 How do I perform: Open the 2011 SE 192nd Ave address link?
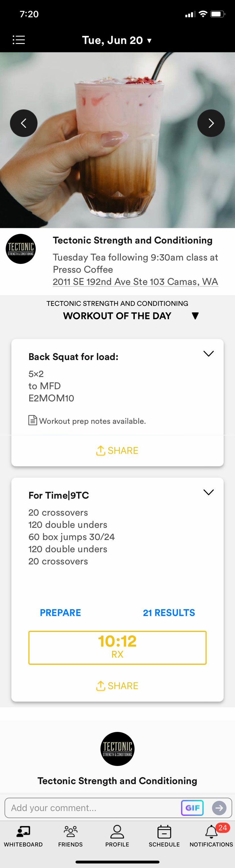[x=135, y=282]
